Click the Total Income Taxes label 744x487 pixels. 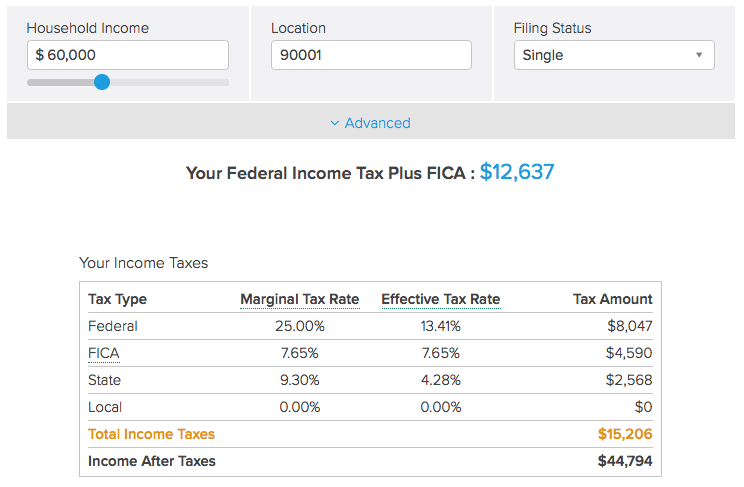[x=151, y=434]
